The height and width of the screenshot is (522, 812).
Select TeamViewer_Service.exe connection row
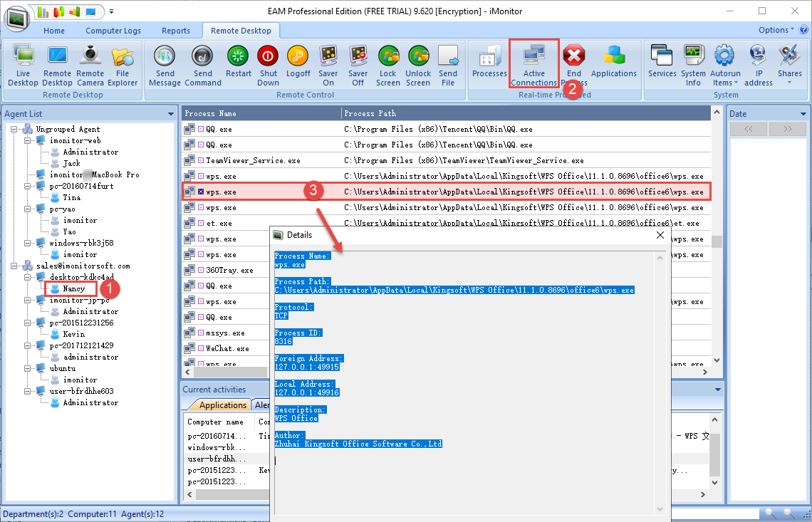click(447, 160)
